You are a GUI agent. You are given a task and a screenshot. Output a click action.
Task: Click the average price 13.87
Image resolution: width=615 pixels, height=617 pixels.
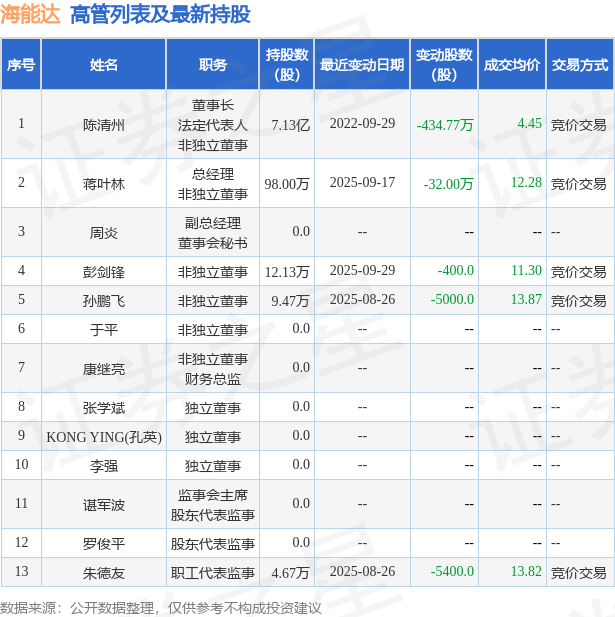point(526,299)
